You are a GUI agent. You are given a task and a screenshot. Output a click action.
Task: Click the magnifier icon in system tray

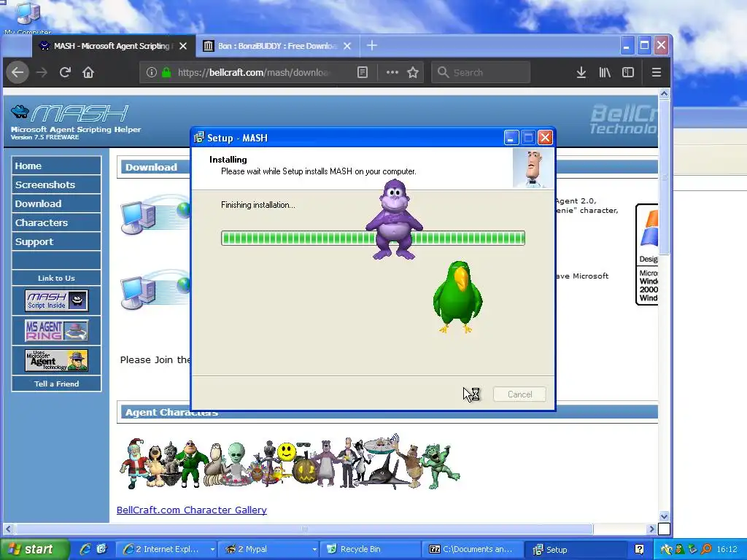point(706,550)
